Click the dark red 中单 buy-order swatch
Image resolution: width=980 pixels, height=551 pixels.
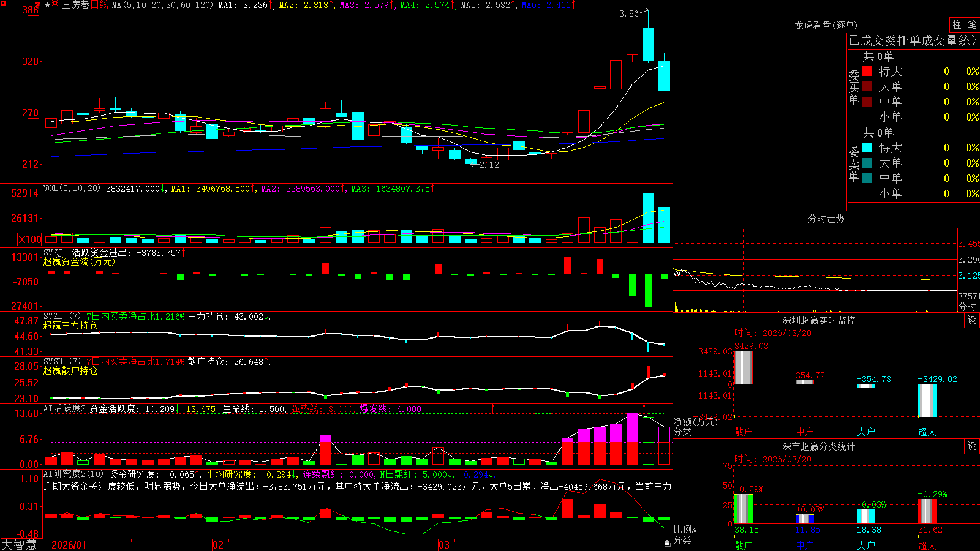click(x=867, y=102)
